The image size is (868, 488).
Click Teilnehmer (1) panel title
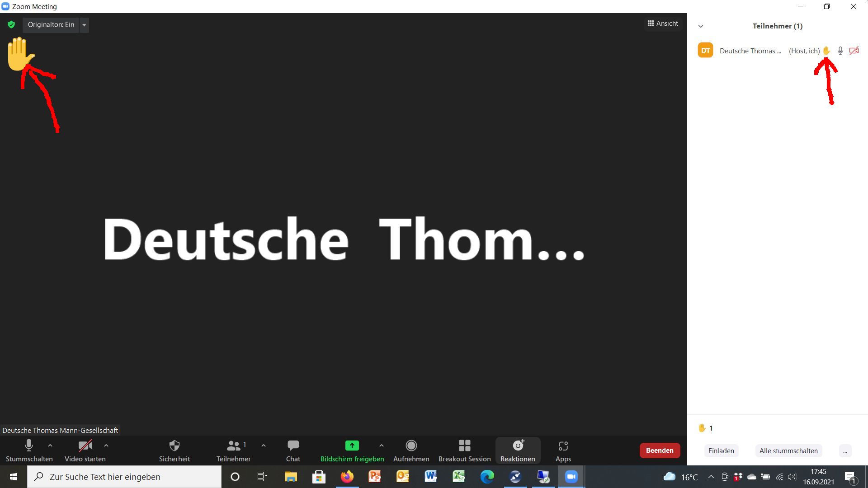(778, 26)
